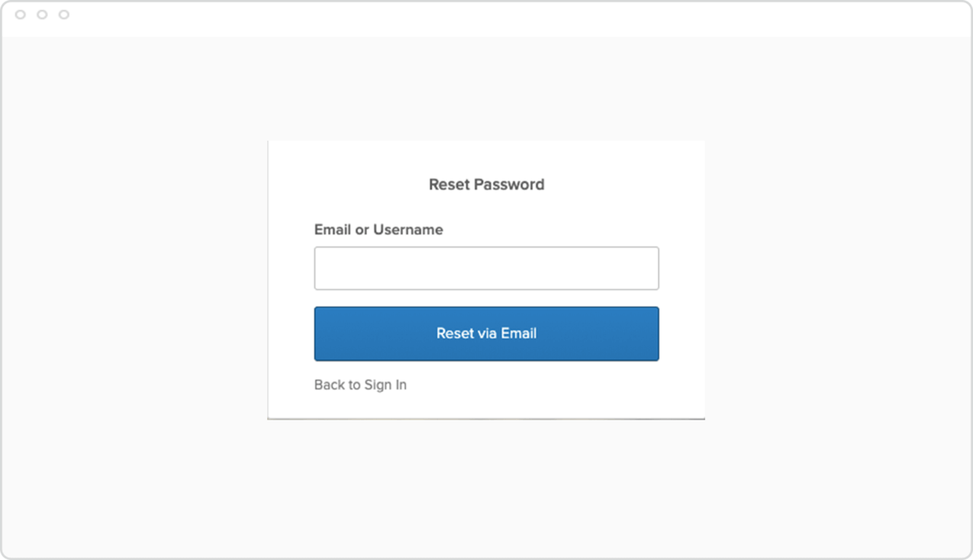Viewport: 973px width, 560px height.
Task: Click the middle window control dot
Action: (x=41, y=14)
